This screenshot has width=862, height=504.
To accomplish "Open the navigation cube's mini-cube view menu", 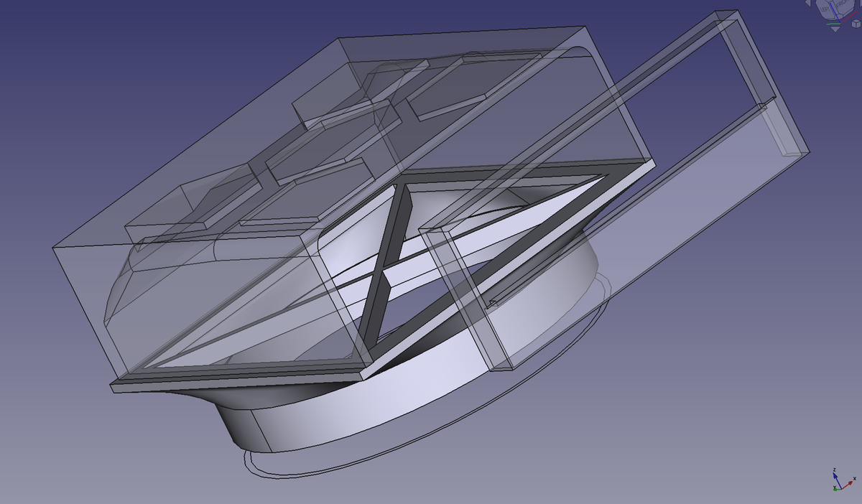I will (856, 24).
